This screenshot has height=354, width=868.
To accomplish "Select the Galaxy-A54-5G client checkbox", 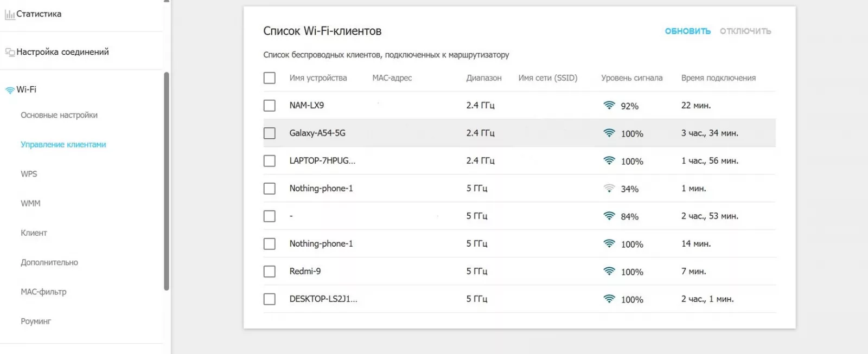I will (x=270, y=133).
